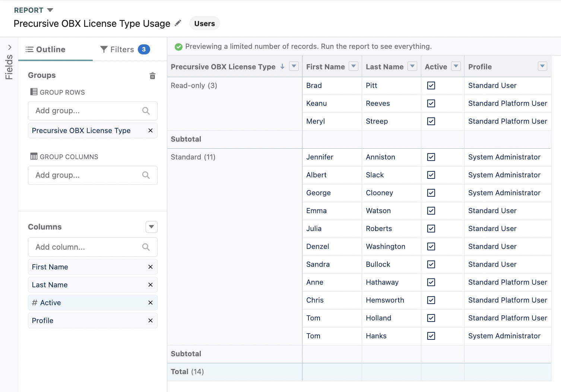
Task: Click the filters count badge showing 3
Action: pyautogui.click(x=144, y=50)
